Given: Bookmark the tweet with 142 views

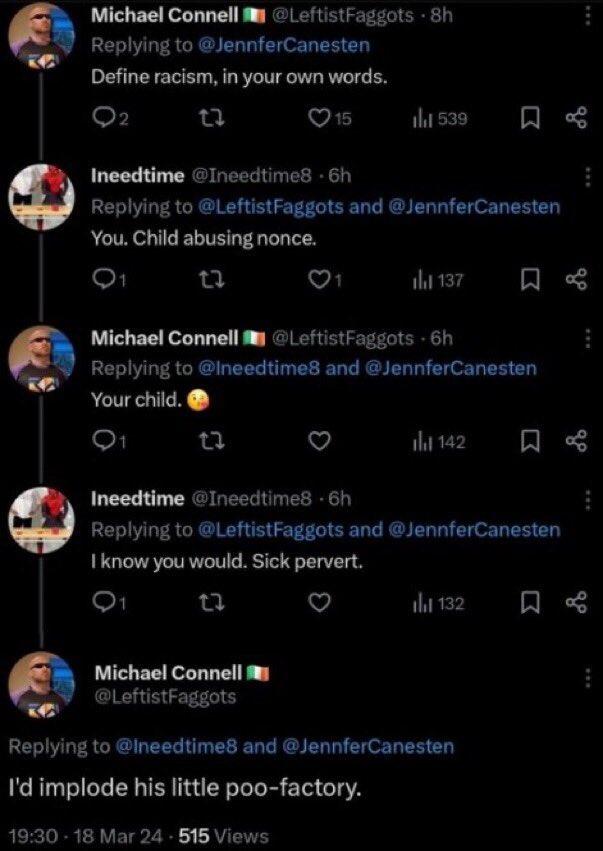Looking at the screenshot, I should pyautogui.click(x=529, y=441).
